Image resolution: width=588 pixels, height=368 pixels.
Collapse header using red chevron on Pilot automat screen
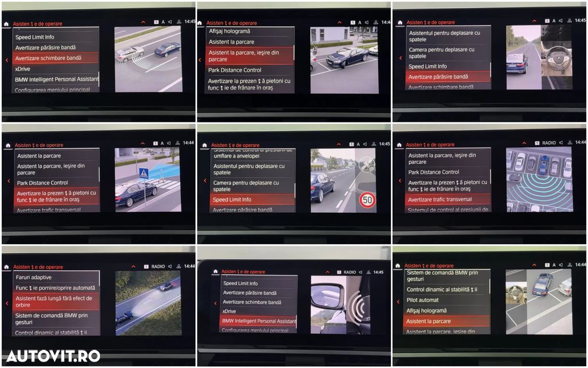534,265
